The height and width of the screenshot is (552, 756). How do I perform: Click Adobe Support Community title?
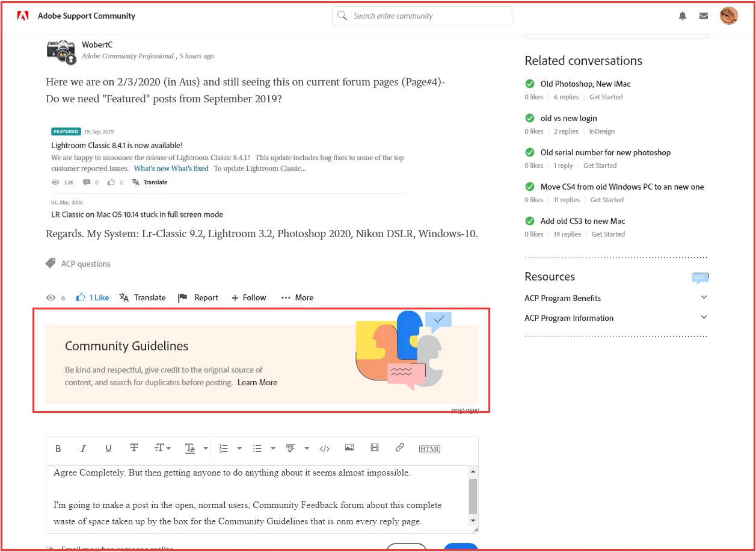[87, 16]
